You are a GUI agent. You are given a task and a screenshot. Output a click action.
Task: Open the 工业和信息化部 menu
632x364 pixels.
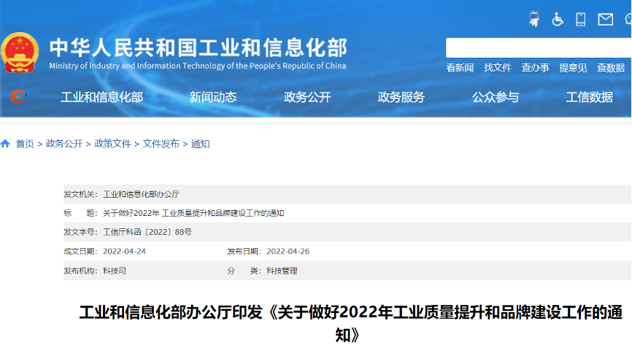pos(102,97)
